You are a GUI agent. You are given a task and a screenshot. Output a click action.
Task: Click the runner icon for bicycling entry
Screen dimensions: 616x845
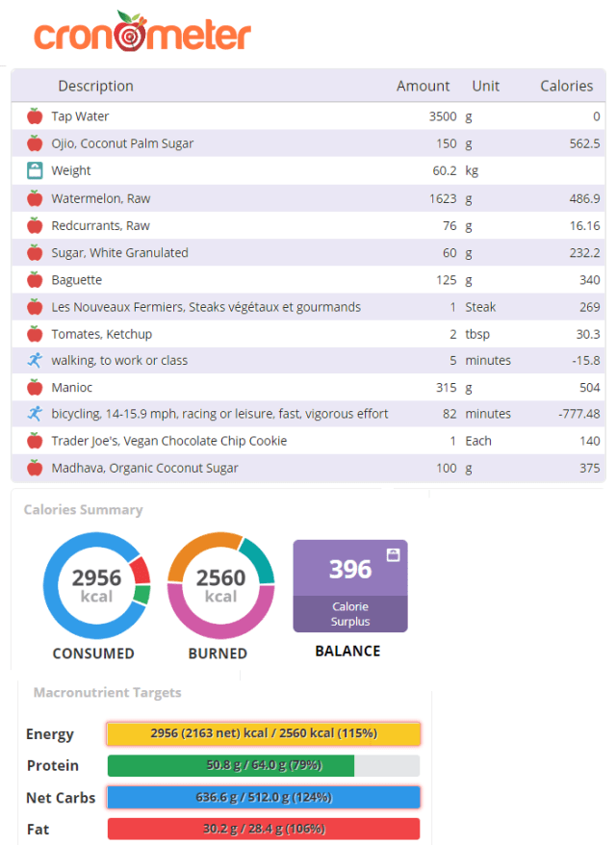35,414
